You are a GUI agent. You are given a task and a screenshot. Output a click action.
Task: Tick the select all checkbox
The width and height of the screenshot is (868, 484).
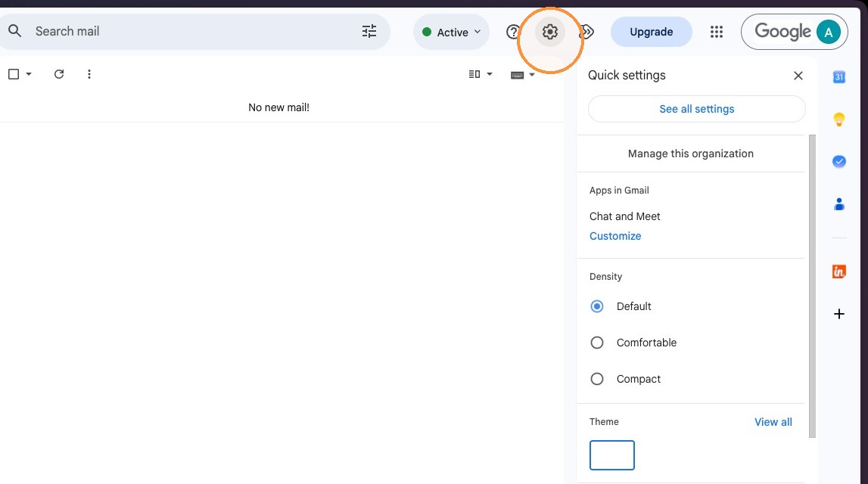point(14,73)
